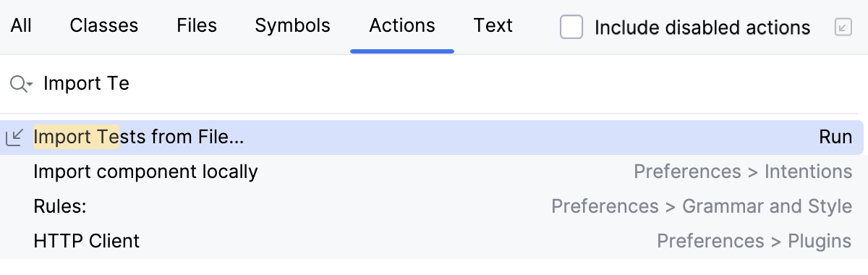Switch to the Text search tab

pos(493,26)
